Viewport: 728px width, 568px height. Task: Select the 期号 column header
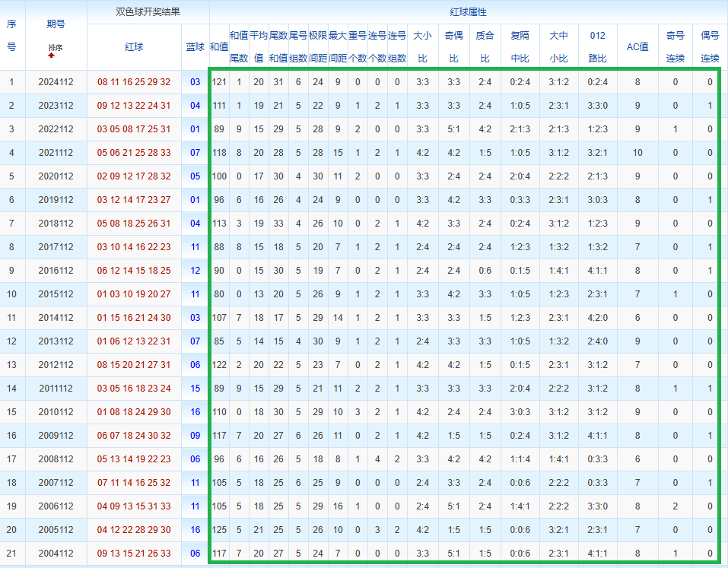(56, 24)
